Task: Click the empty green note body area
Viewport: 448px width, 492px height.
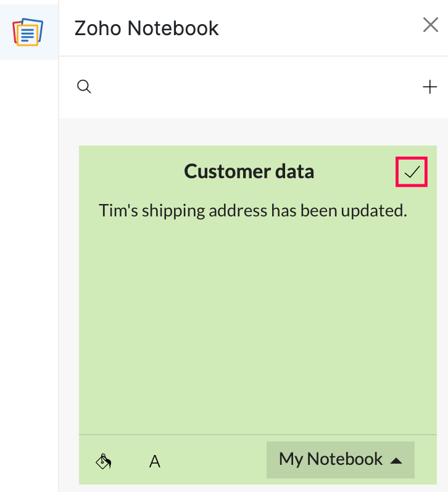Action: (257, 327)
